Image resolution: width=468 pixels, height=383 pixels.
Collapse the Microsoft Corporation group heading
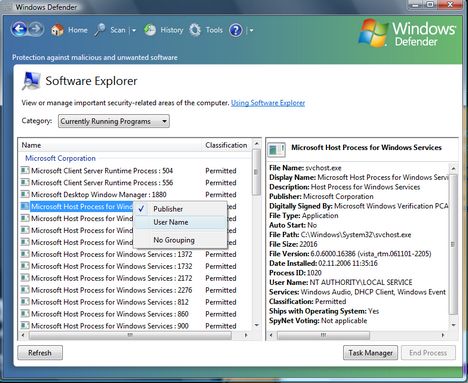tap(60, 158)
